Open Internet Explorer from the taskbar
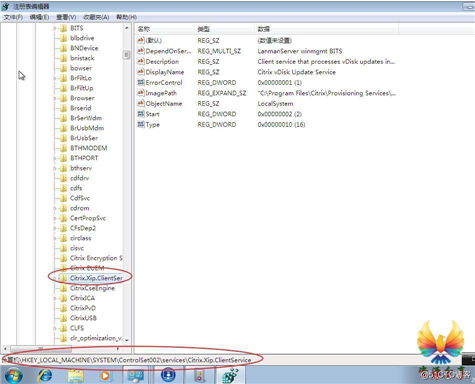Viewport: 475px width, 384px height. click(x=44, y=376)
